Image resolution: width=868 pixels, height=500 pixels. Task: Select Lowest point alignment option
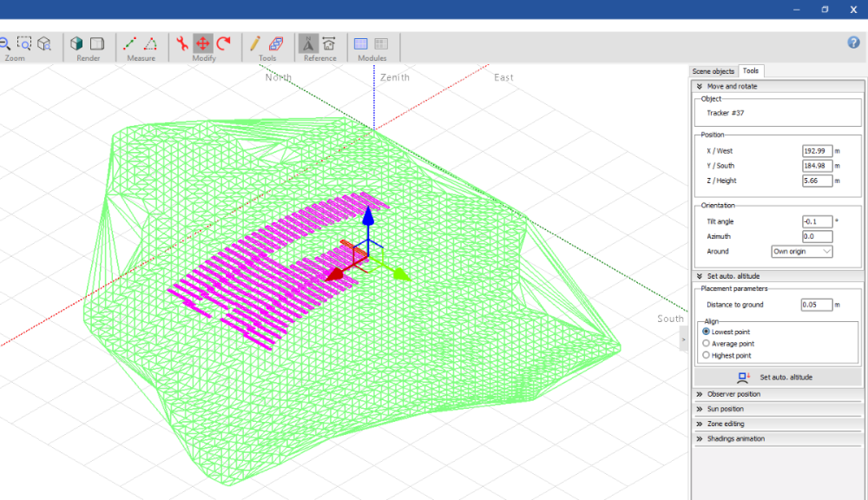(706, 332)
